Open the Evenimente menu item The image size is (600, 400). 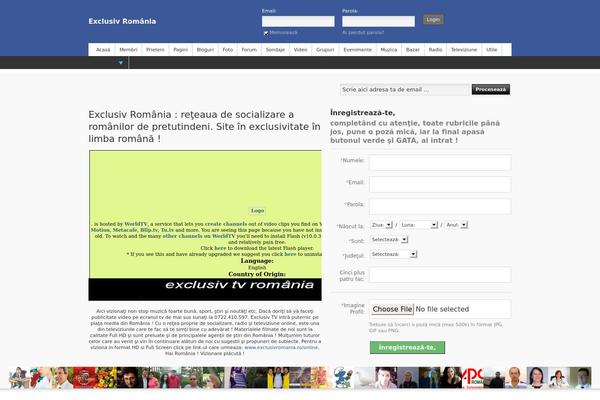coord(357,50)
